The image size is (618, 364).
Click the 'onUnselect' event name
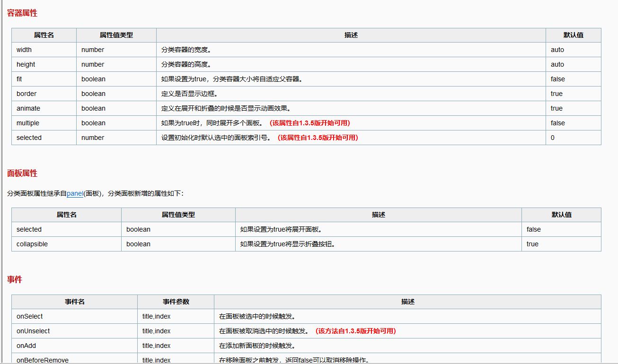(x=33, y=331)
